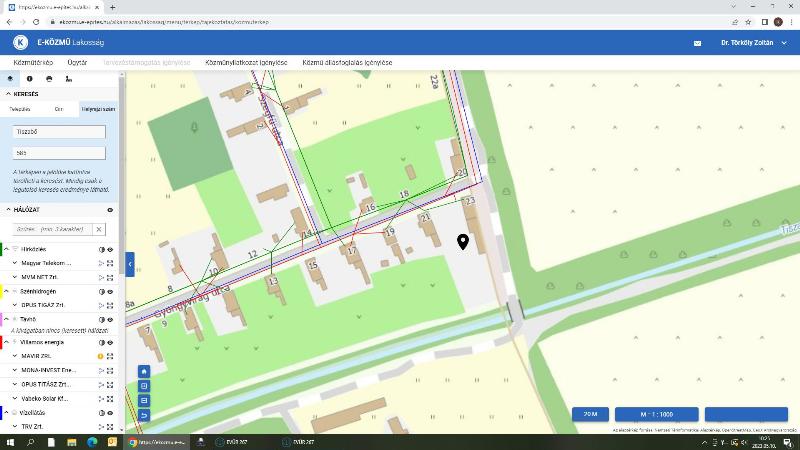The width and height of the screenshot is (800, 450).
Task: Collapse the sidebar with the blue arrow tab
Action: (130, 264)
